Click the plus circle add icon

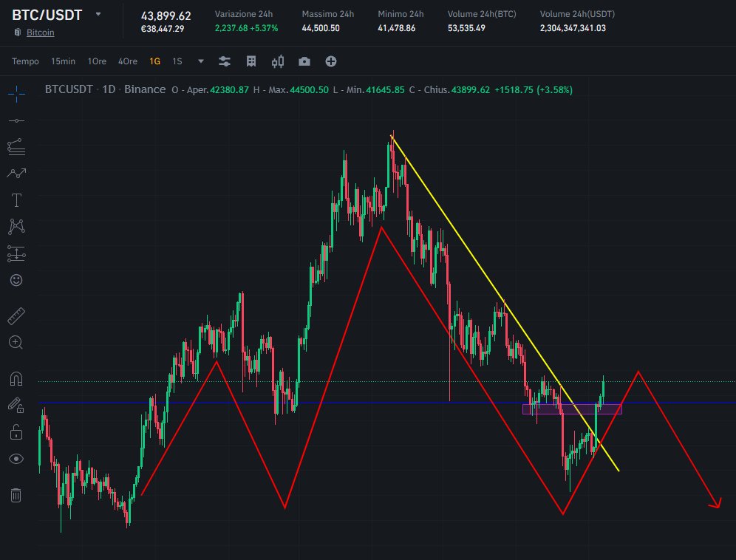pos(331,61)
